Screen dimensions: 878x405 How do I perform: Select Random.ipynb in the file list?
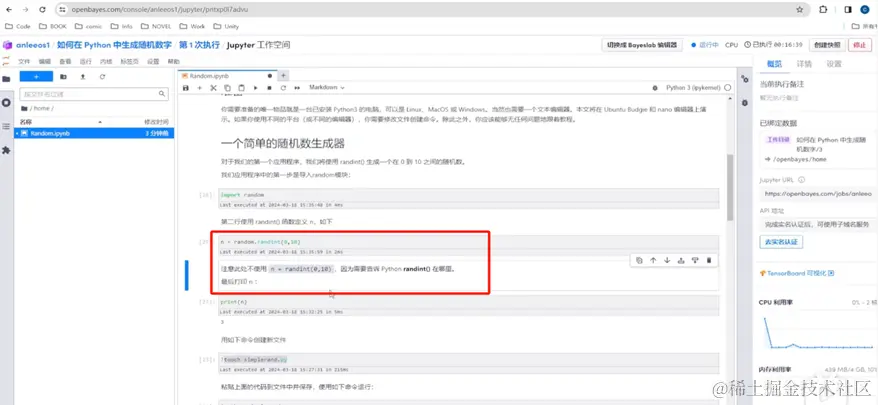[94, 133]
